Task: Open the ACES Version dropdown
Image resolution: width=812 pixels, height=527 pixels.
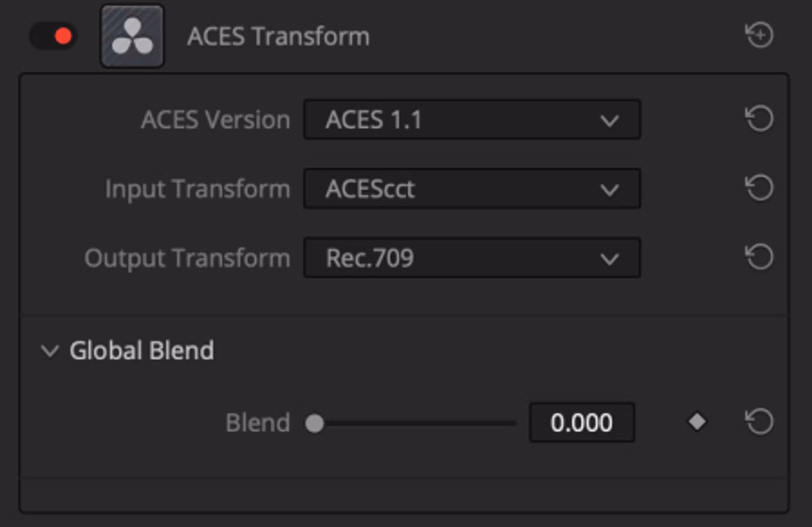Action: pyautogui.click(x=472, y=120)
